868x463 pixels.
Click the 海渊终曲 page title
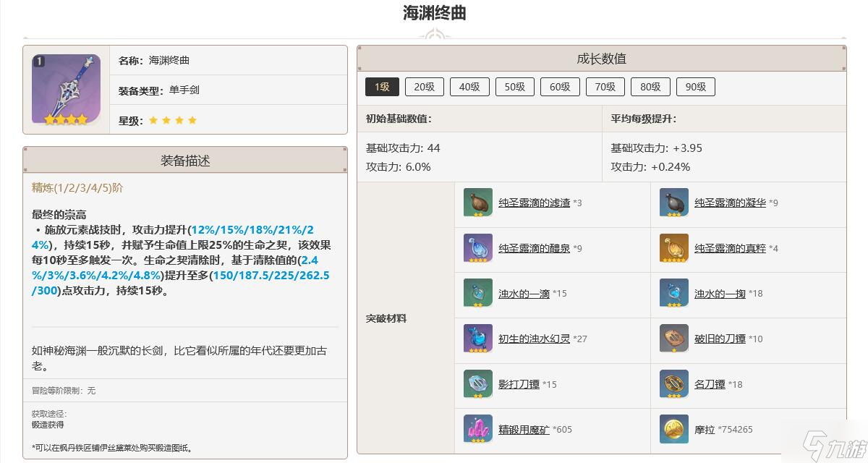[434, 12]
